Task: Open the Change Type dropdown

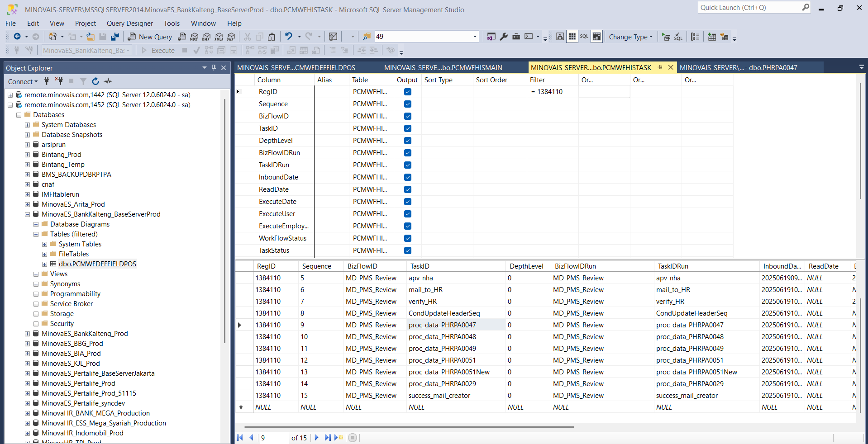Action: click(x=630, y=37)
